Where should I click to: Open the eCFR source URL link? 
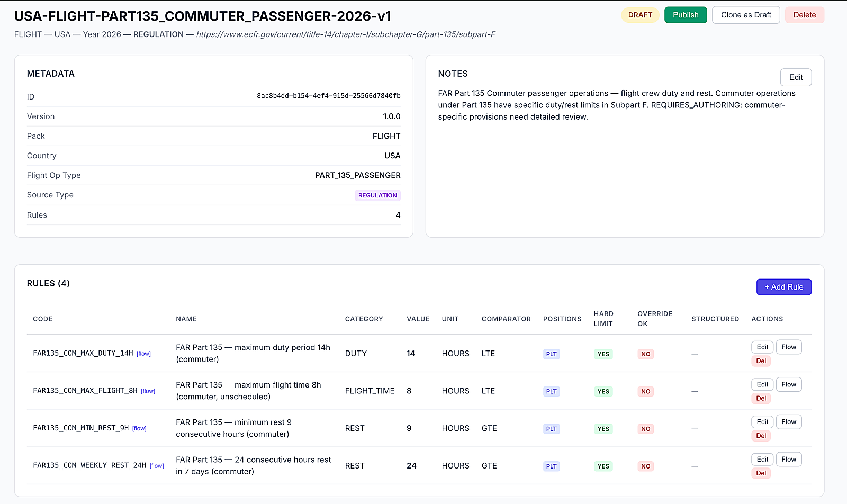pos(346,34)
